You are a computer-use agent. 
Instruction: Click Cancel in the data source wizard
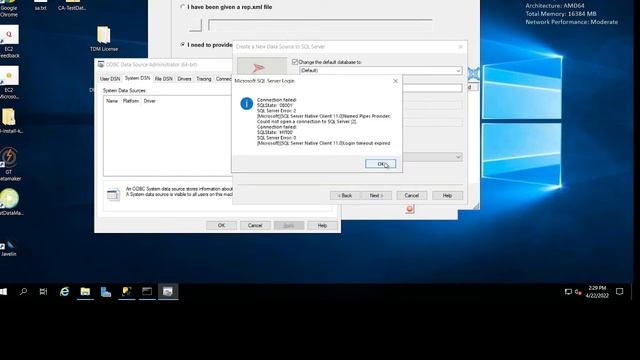pyautogui.click(x=411, y=196)
